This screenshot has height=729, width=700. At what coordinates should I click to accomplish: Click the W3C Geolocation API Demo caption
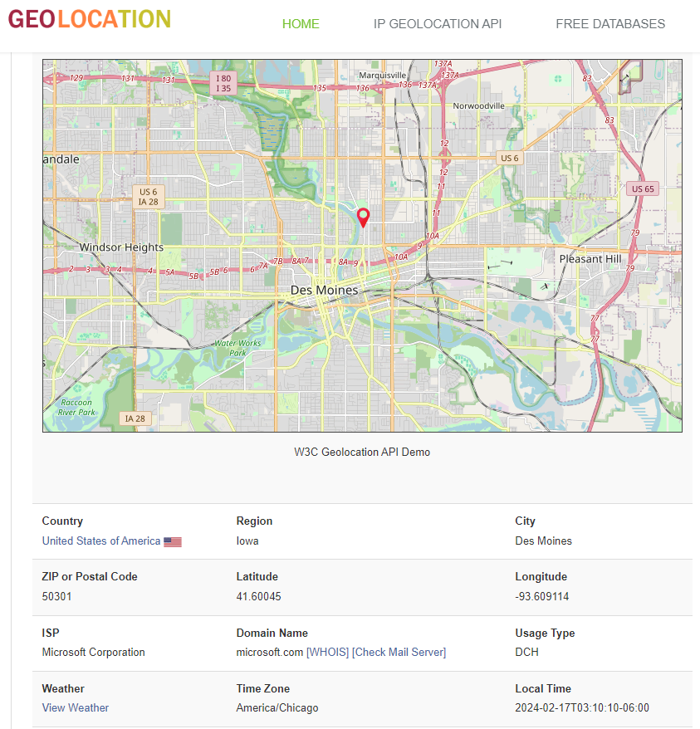[x=362, y=452]
